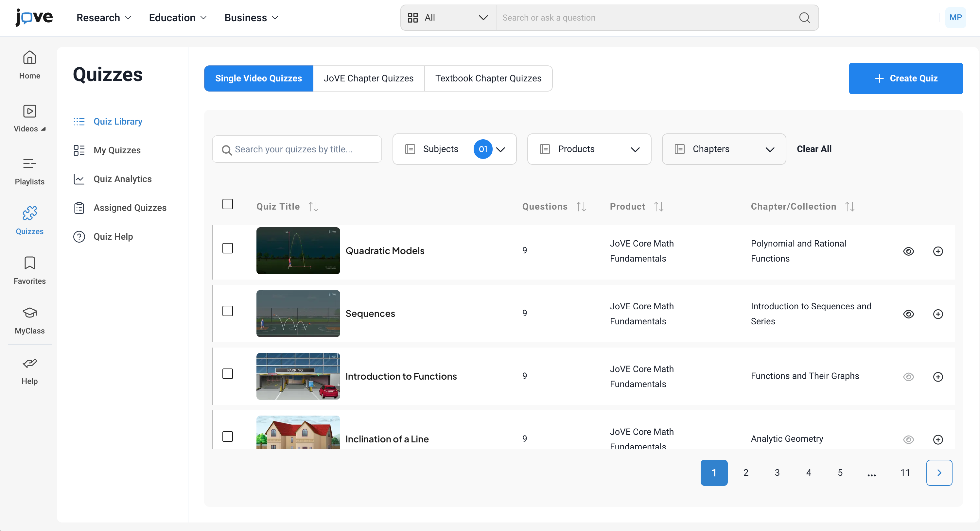Tick the select-all header checkbox
980x531 pixels.
point(228,204)
